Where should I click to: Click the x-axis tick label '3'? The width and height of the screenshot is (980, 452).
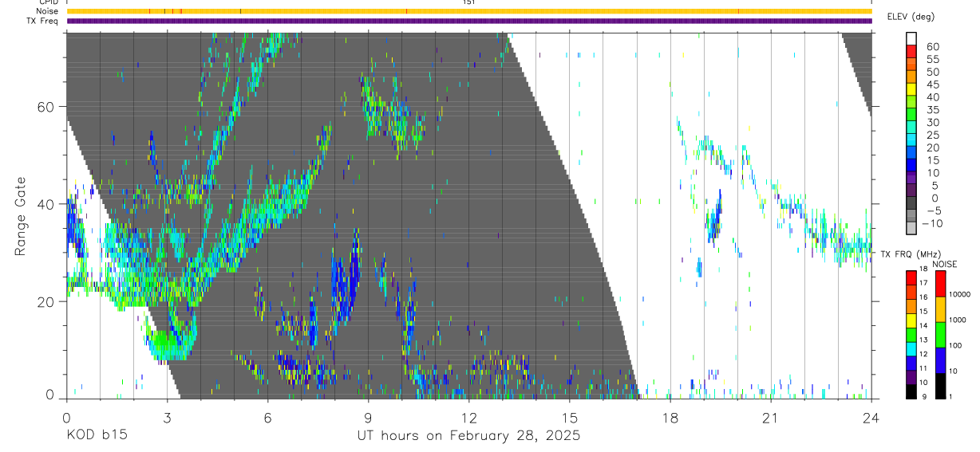pyautogui.click(x=167, y=417)
